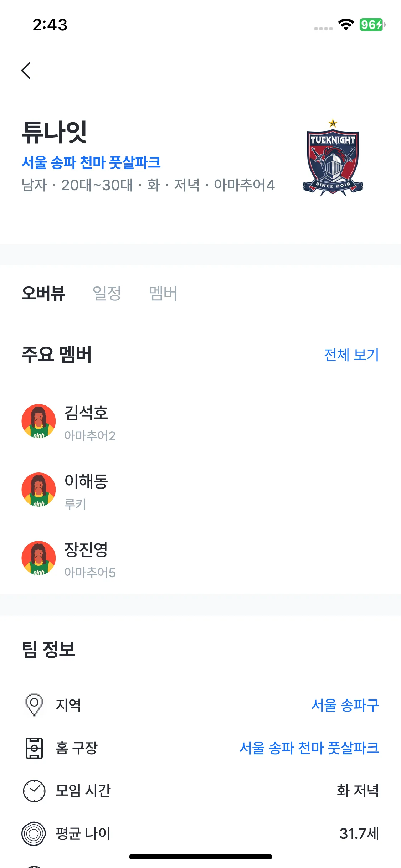The image size is (401, 868).
Task: Tap the clock icon beside 모임 시간
Action: [x=34, y=791]
